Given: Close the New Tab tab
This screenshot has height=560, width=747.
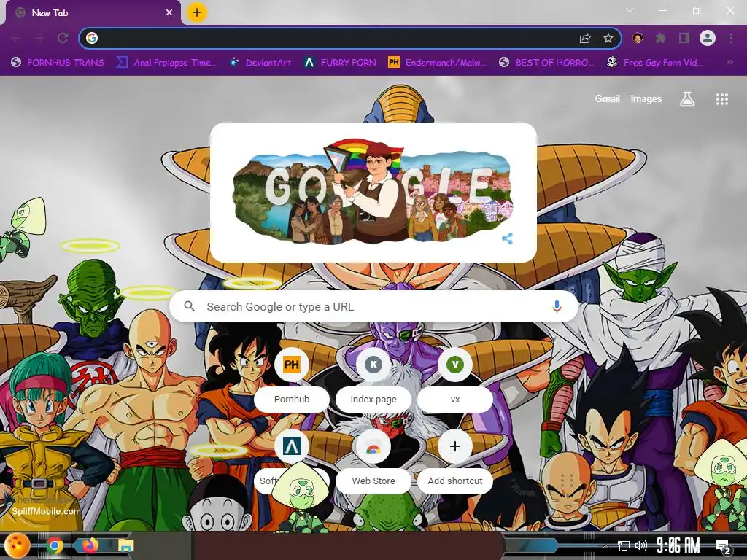Looking at the screenshot, I should tap(169, 13).
